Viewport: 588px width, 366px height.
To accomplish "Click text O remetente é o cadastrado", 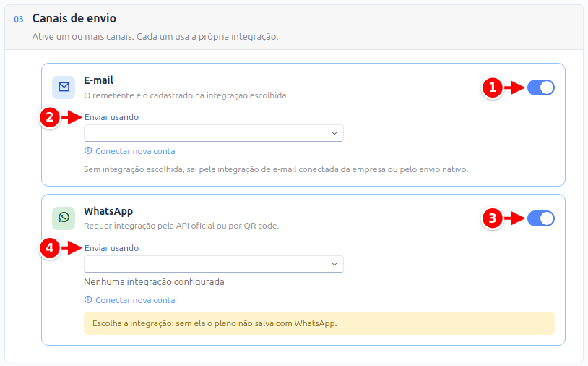I will [x=186, y=95].
